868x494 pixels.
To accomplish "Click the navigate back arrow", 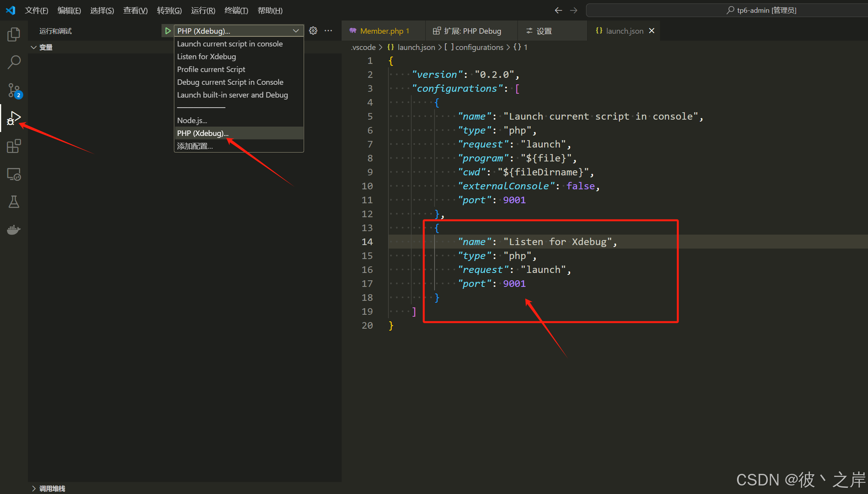I will click(x=558, y=10).
